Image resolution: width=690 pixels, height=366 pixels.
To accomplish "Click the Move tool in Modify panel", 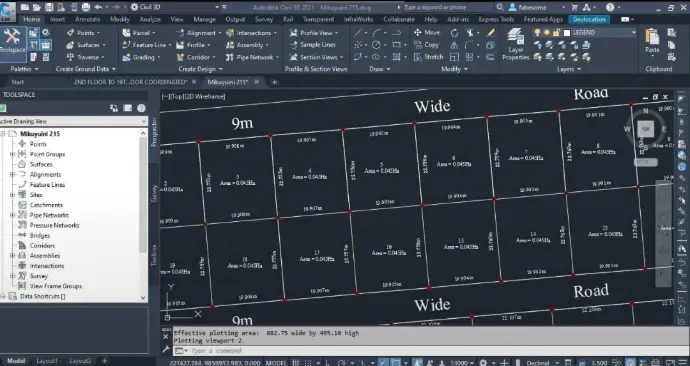I will point(426,33).
